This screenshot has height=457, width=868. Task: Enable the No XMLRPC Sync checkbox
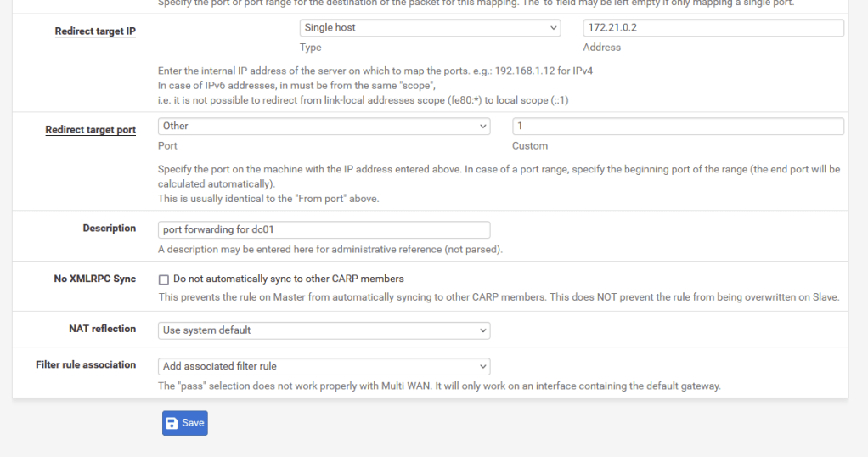point(164,279)
